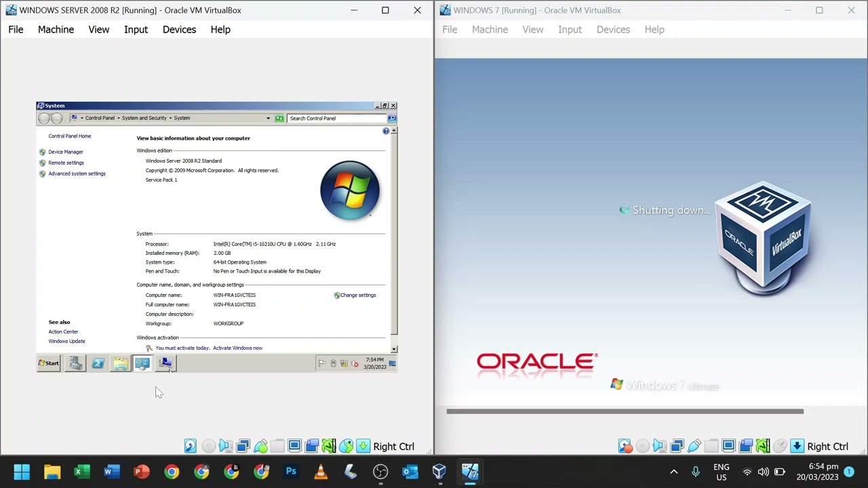This screenshot has width=868, height=488.
Task: Click mouse integration icon in Server 2008 status bar
Action: click(x=346, y=446)
